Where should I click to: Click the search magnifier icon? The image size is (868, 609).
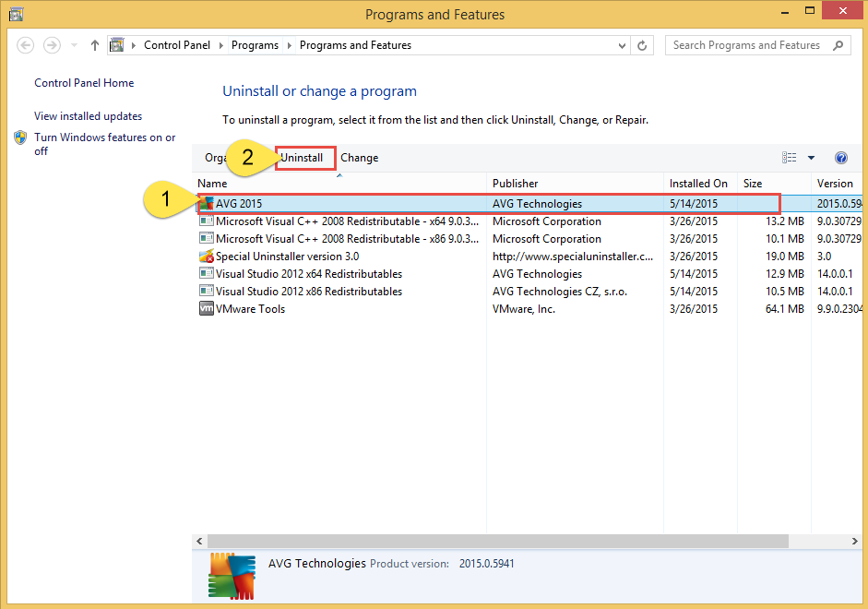click(838, 45)
